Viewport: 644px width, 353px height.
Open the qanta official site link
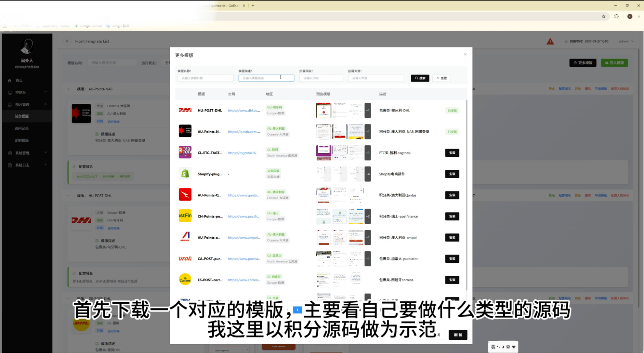243,195
